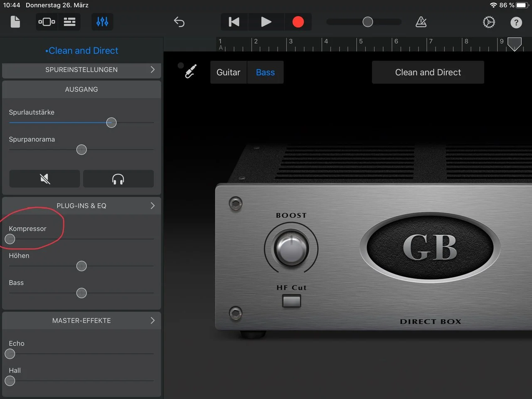Mute the track

(x=45, y=179)
